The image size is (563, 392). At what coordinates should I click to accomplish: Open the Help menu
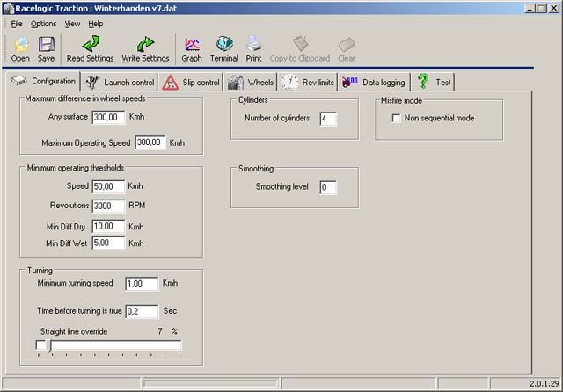(96, 24)
